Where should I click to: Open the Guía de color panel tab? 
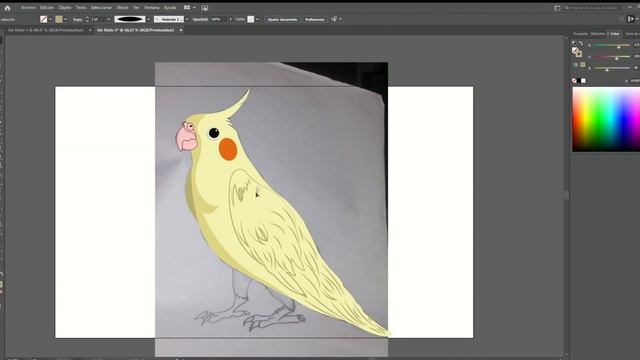[x=632, y=34]
